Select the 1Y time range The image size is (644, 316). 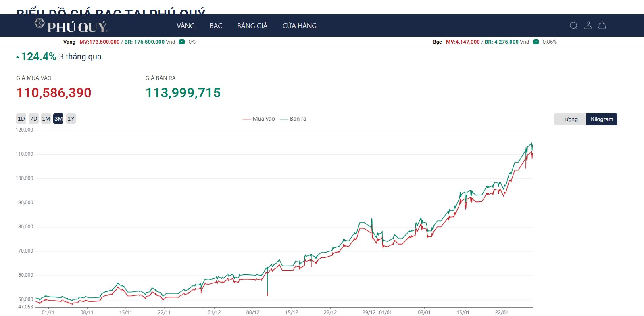pos(71,119)
